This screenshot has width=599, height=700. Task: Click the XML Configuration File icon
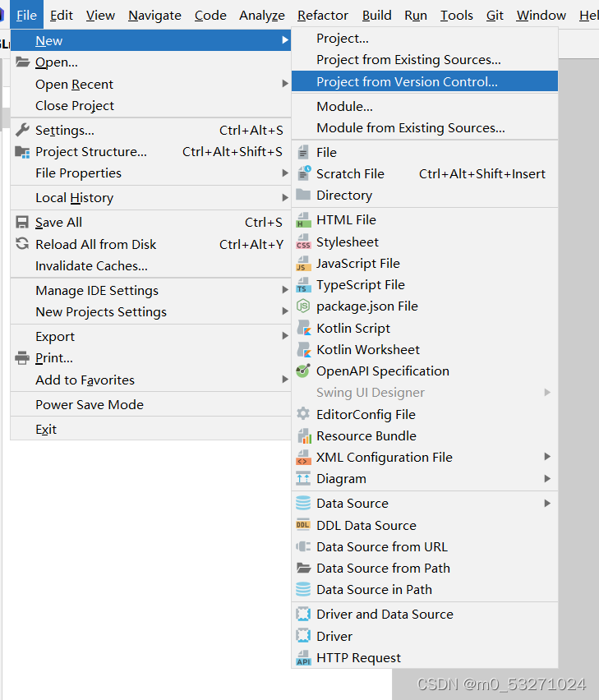click(303, 457)
